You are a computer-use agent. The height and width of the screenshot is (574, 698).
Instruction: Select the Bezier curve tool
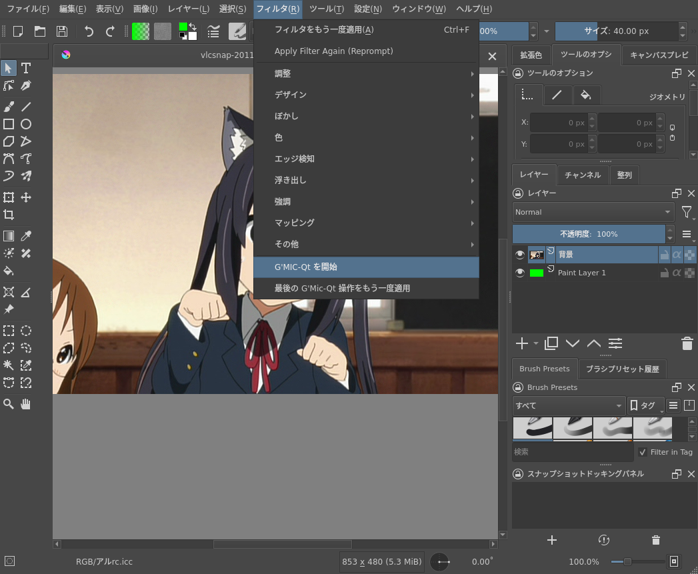(x=8, y=159)
